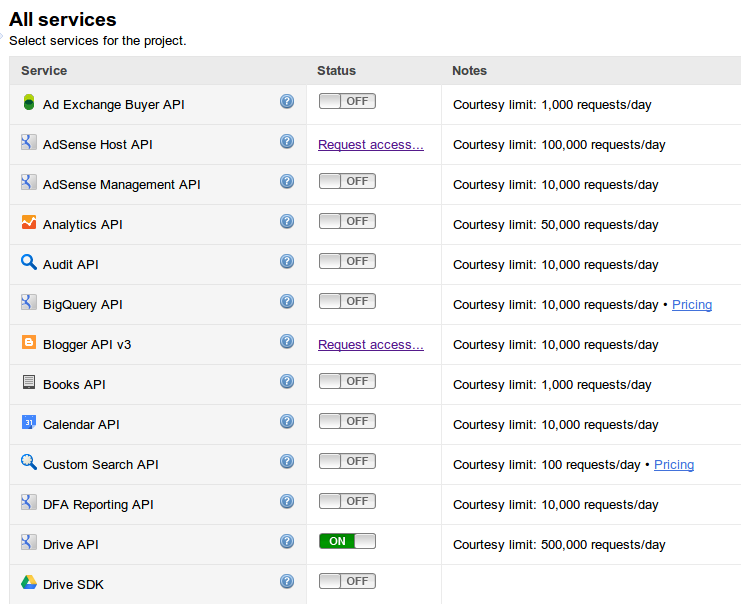Open help for AdSense Management API
The image size is (741, 604).
287,181
